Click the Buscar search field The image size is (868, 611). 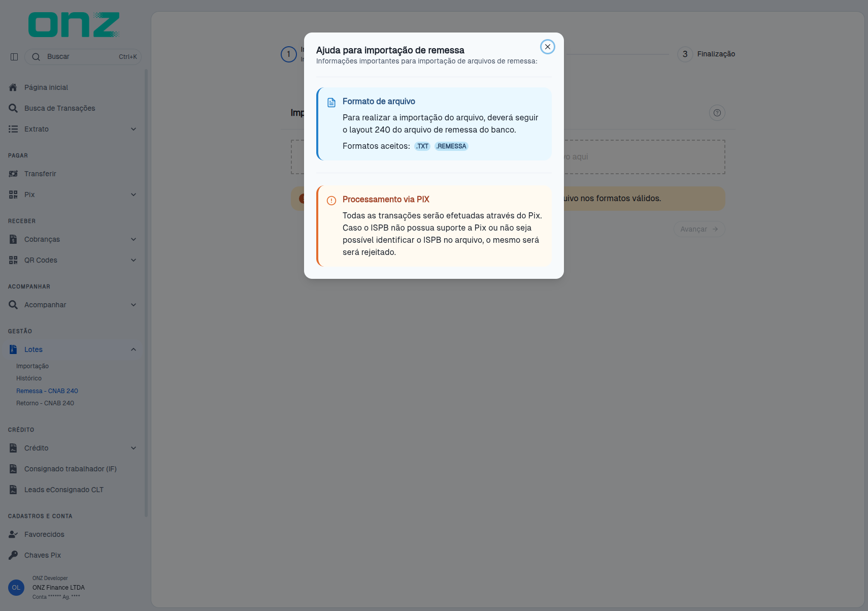(83, 57)
